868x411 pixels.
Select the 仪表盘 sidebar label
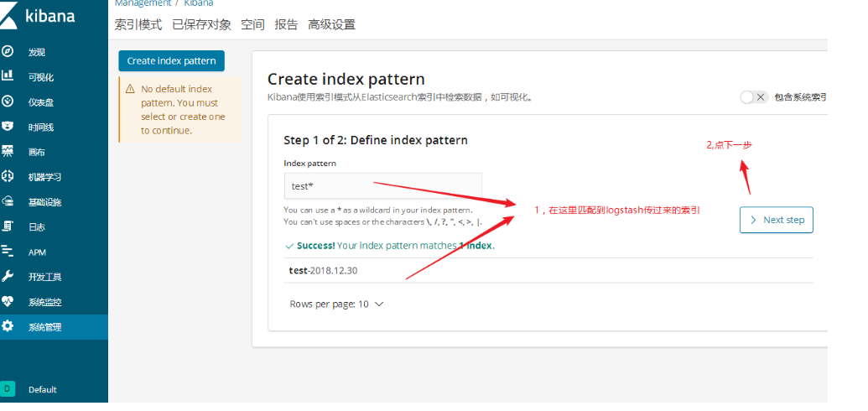[41, 102]
